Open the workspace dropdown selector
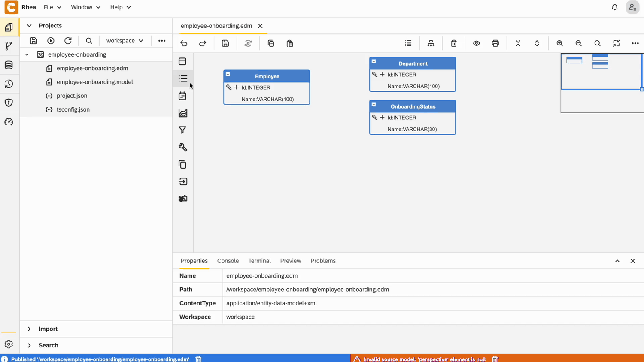The image size is (644, 362). point(125,41)
